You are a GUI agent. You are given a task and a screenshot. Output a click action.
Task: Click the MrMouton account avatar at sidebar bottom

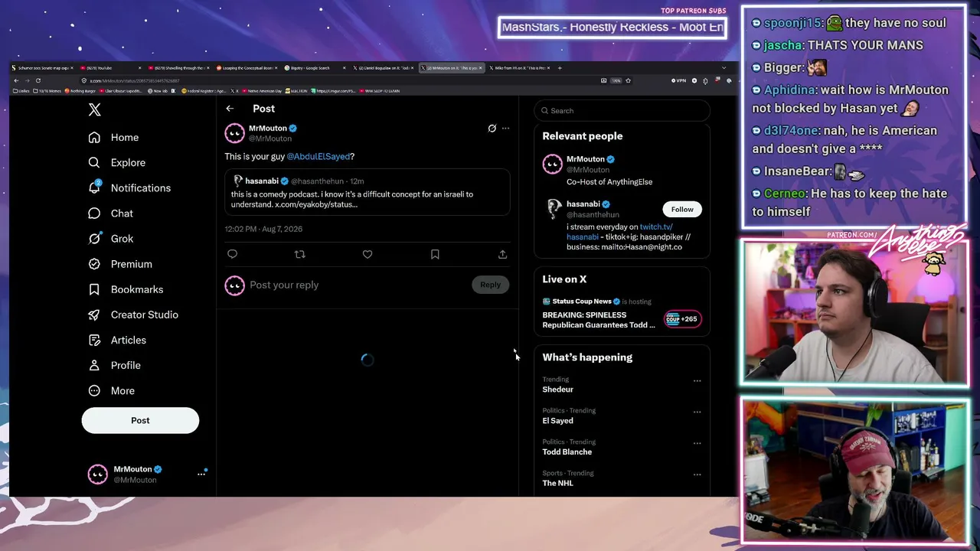point(98,474)
